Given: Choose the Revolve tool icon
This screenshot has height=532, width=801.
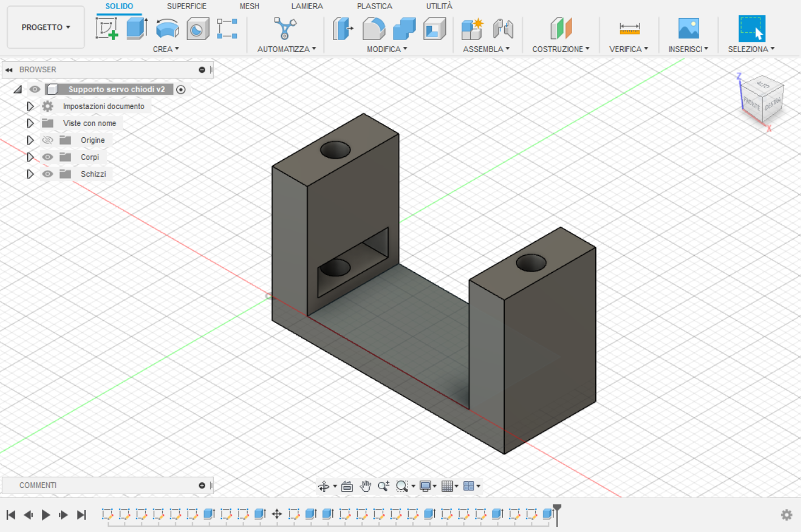Looking at the screenshot, I should (x=167, y=28).
